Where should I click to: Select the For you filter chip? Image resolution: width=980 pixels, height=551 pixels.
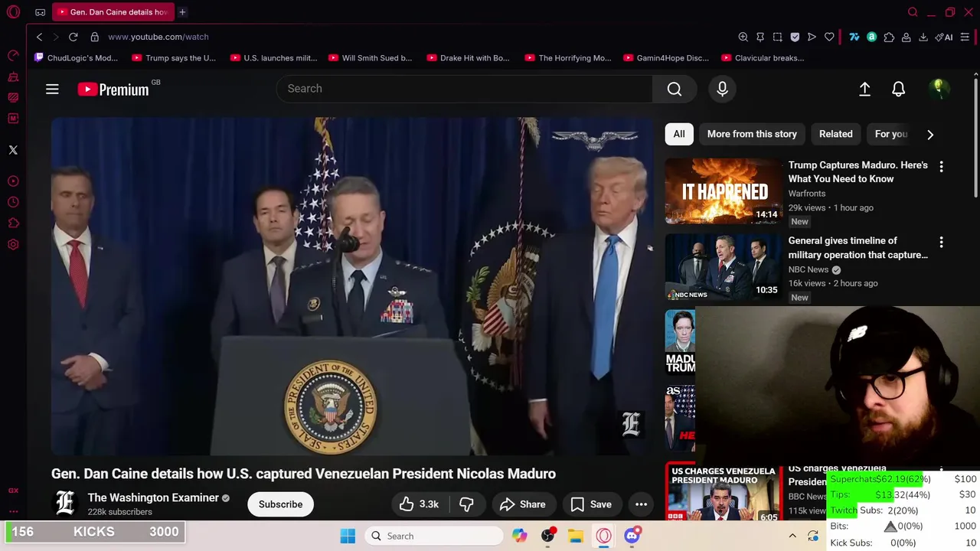[891, 134]
